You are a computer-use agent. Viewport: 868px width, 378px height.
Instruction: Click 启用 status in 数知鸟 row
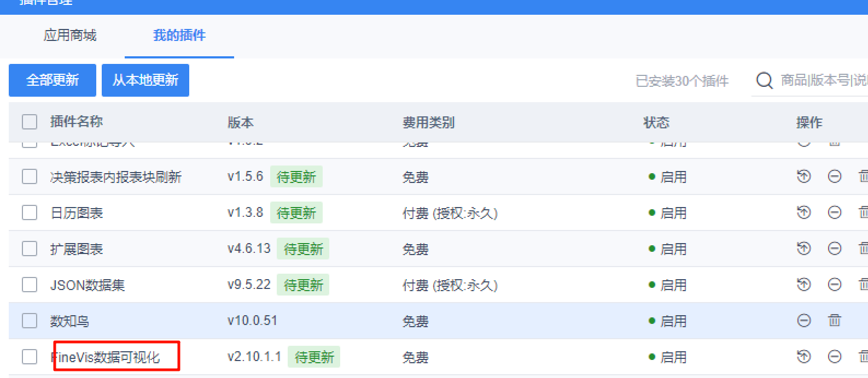coord(673,321)
